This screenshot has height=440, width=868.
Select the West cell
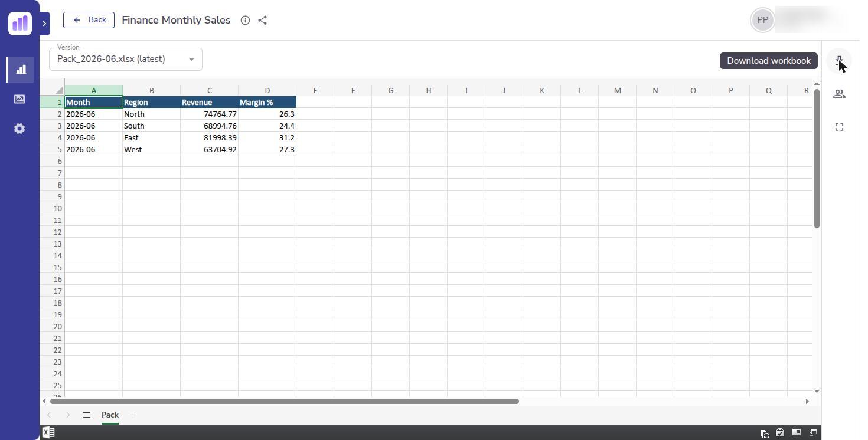pyautogui.click(x=151, y=149)
